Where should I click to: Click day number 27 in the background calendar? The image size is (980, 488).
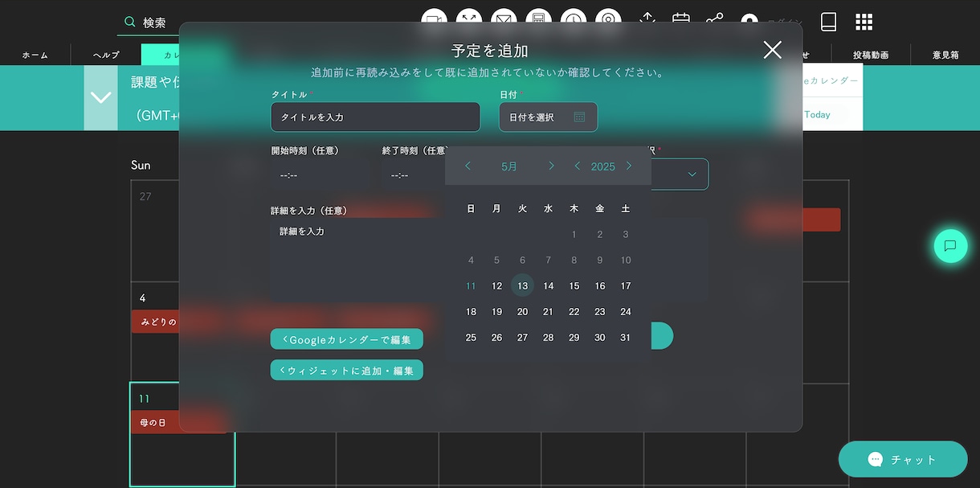(x=145, y=196)
